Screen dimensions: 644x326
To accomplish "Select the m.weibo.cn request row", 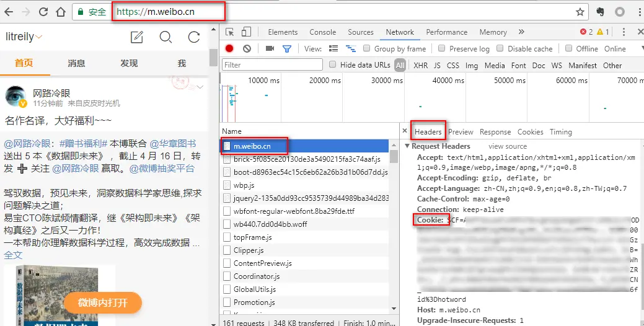I will click(304, 146).
